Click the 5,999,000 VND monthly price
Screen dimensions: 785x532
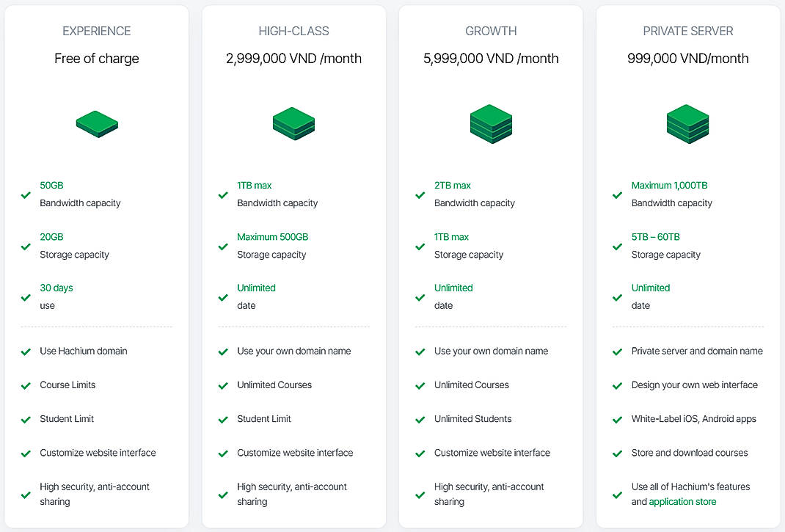(490, 58)
